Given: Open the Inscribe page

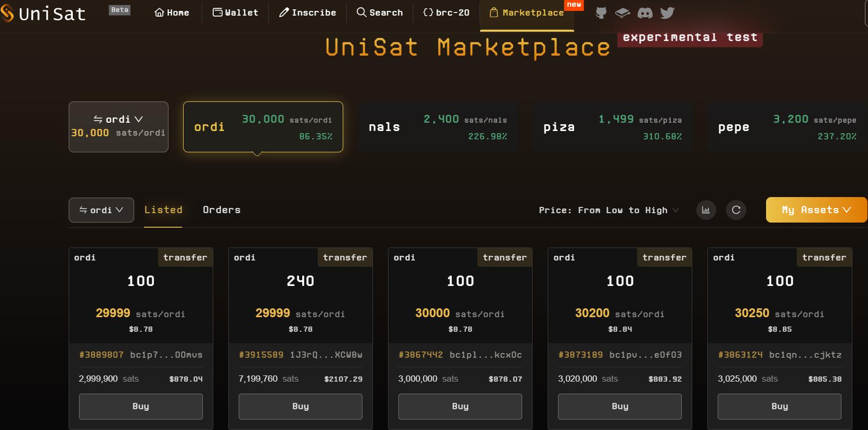Looking at the screenshot, I should (x=307, y=12).
